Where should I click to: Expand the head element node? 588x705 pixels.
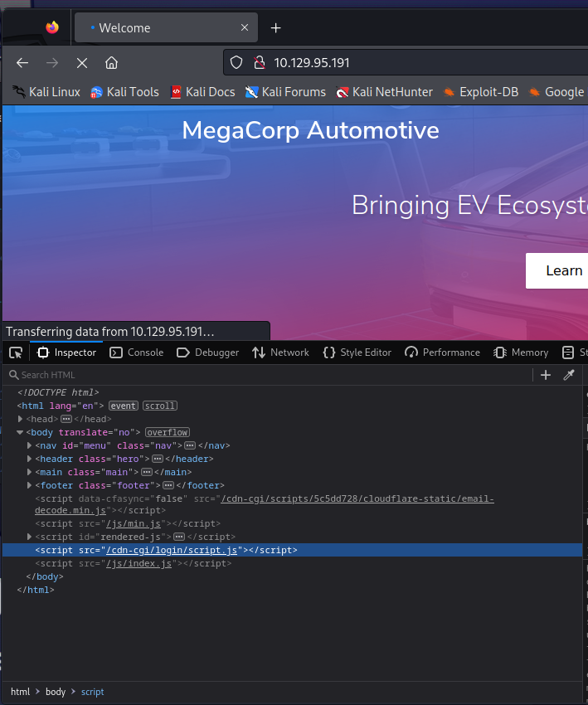(20, 419)
